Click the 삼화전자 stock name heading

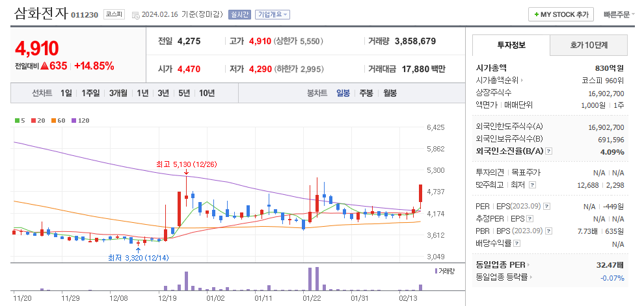tap(40, 14)
